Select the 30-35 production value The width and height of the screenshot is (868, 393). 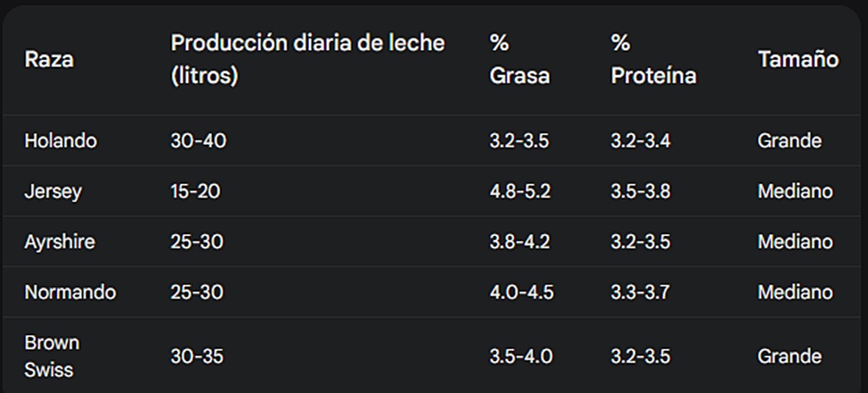click(x=197, y=356)
